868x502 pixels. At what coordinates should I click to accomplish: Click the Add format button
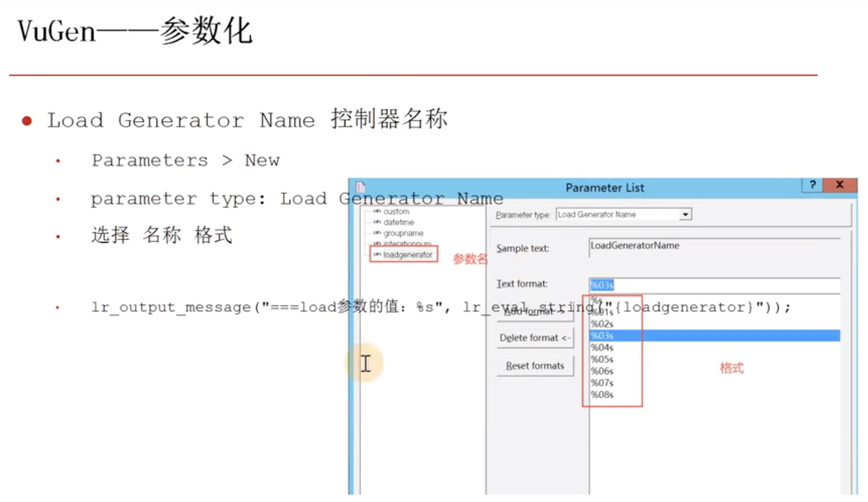535,312
